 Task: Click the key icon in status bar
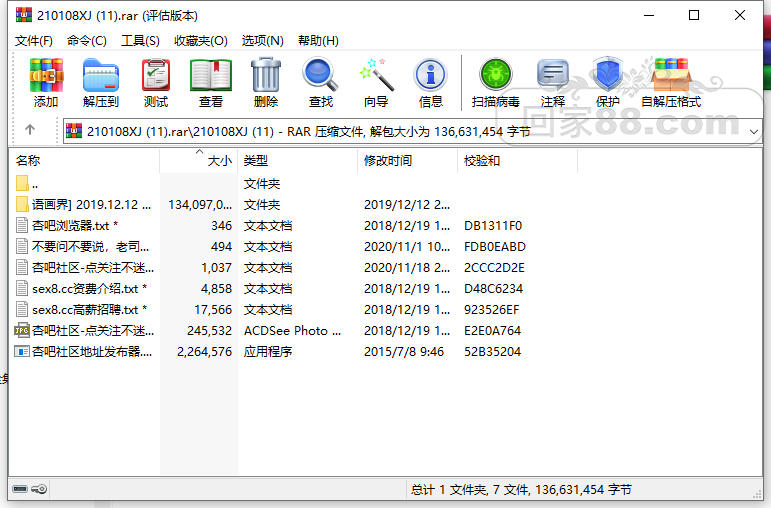point(39,489)
